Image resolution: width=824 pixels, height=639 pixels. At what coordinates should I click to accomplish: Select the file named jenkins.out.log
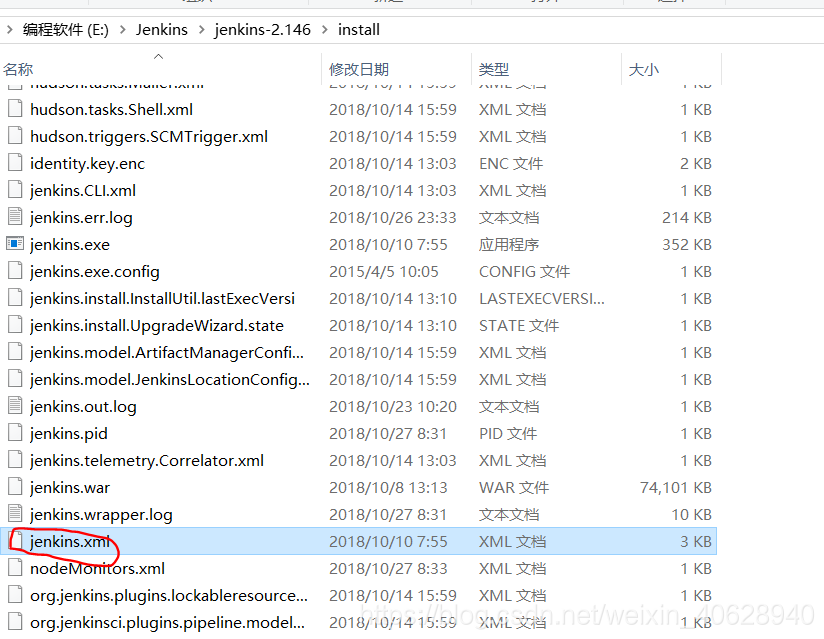[84, 406]
